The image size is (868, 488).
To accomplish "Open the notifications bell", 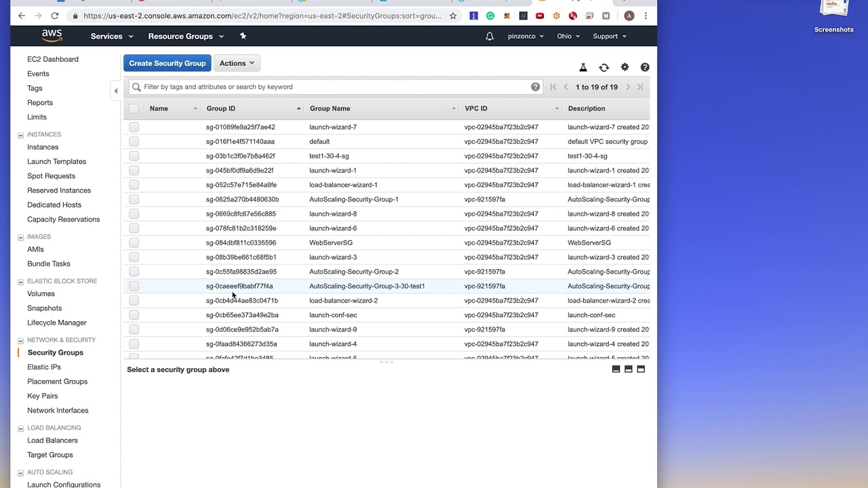I will 490,37.
